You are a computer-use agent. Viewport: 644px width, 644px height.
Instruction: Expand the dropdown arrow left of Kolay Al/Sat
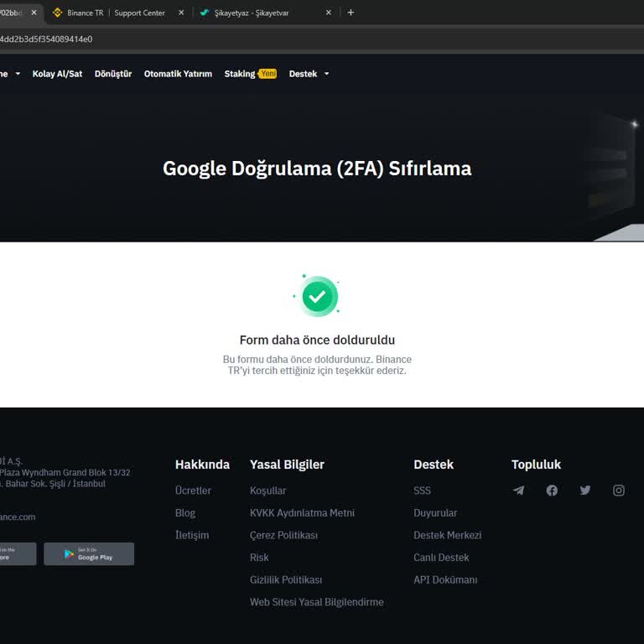click(18, 74)
